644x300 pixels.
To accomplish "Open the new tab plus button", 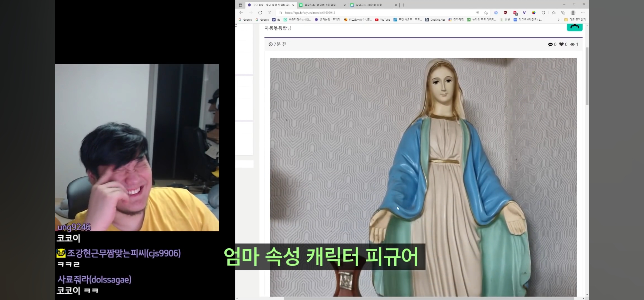I will pyautogui.click(x=403, y=5).
